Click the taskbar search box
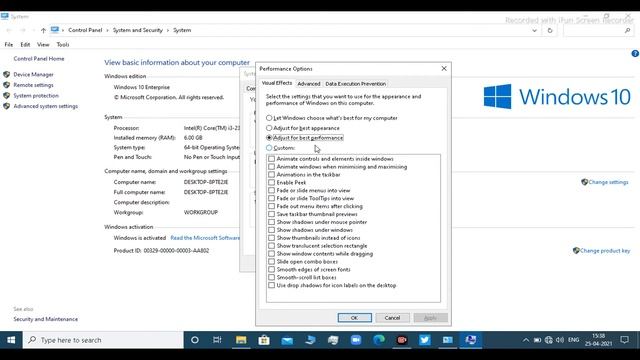Image resolution: width=640 pixels, height=360 pixels. [103, 340]
